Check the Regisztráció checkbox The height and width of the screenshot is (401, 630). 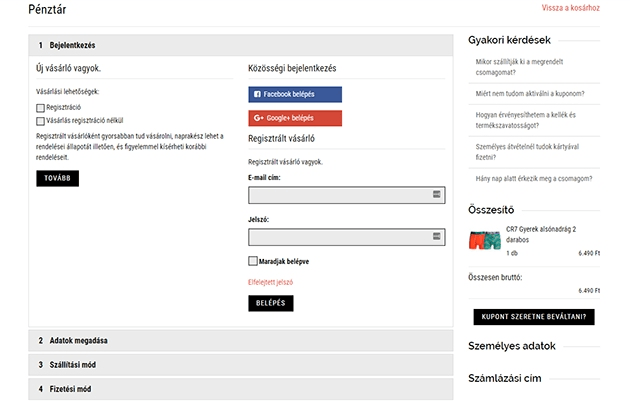(40, 108)
